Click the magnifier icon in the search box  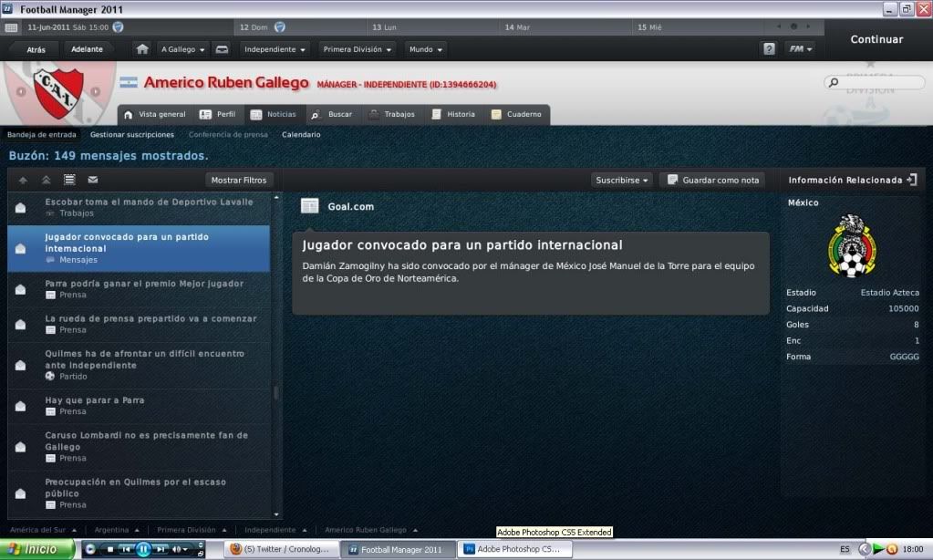pos(834,82)
